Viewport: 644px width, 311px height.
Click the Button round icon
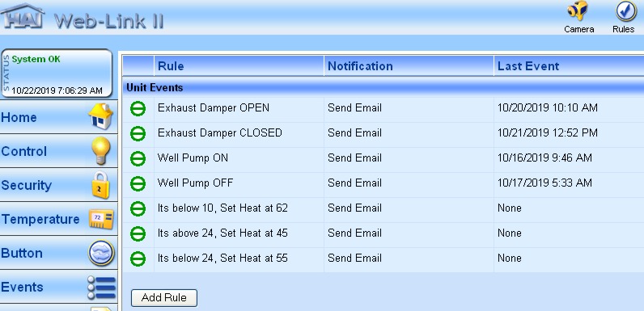[x=101, y=253]
